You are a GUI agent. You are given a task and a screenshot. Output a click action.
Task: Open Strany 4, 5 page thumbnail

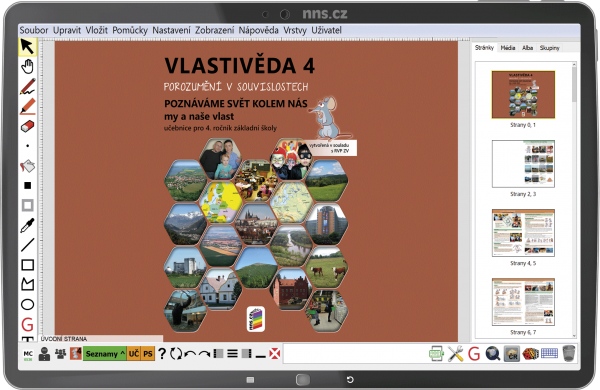(x=523, y=233)
